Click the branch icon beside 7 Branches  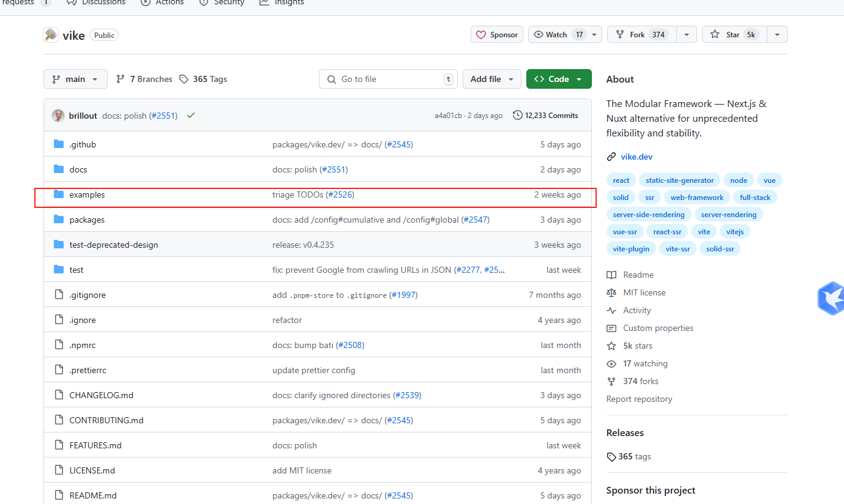click(121, 79)
